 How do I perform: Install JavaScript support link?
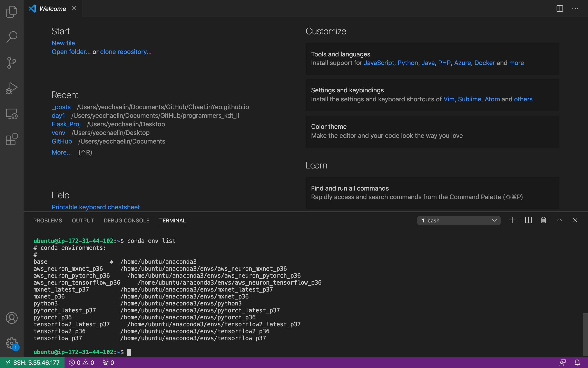[x=379, y=63]
